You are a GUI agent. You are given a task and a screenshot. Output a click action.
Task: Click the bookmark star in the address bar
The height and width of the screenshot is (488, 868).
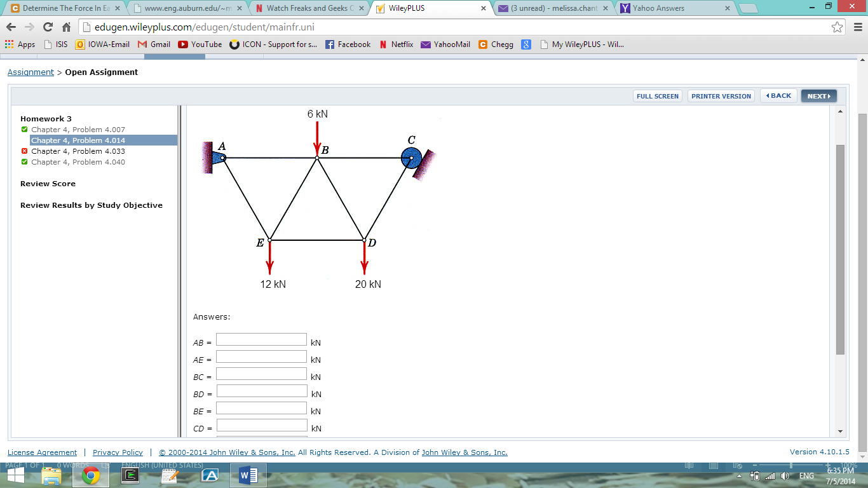[x=837, y=27]
